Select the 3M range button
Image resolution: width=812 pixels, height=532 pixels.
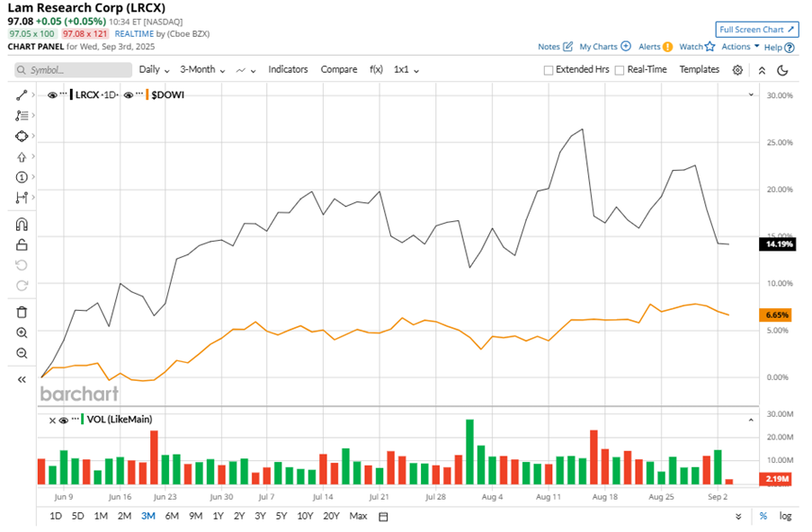[148, 516]
